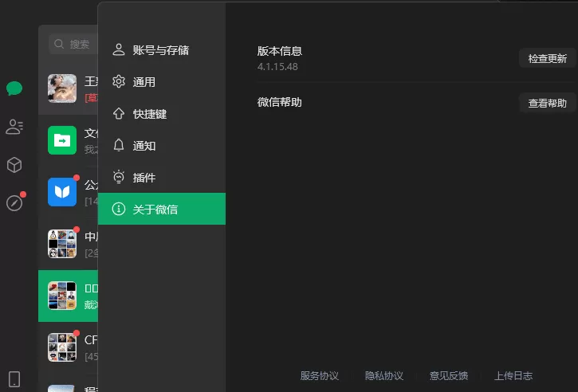
Task: Click the 微信帮助 label
Action: click(x=280, y=102)
